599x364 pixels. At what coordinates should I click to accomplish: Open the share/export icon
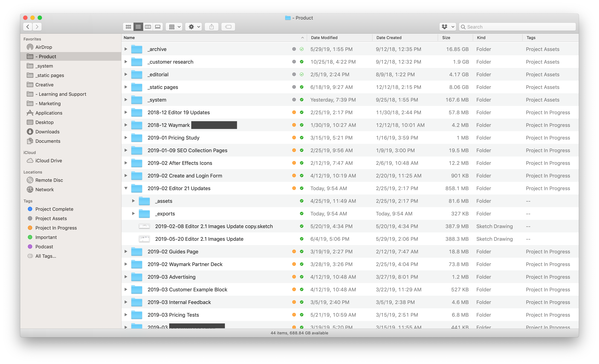[212, 27]
